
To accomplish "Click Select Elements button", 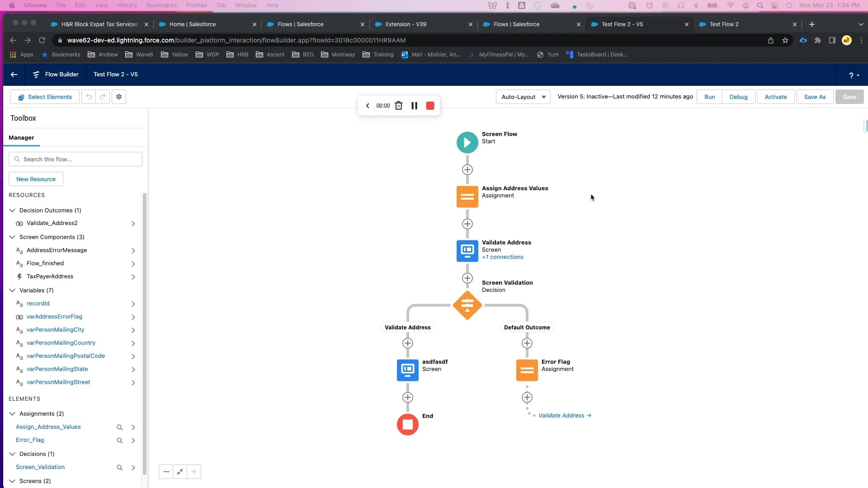I will (x=45, y=97).
